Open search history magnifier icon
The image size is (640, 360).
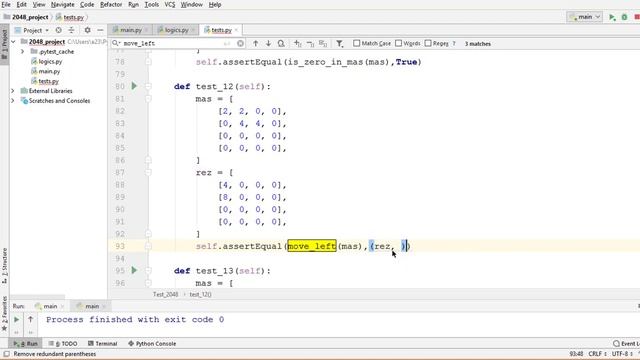click(x=116, y=43)
